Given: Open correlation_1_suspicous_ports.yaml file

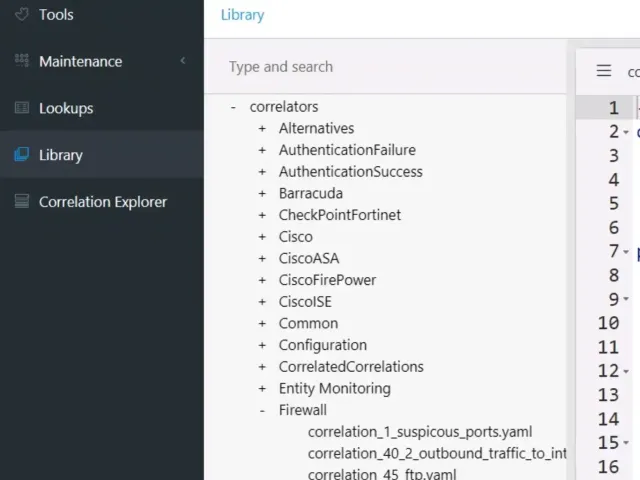Looking at the screenshot, I should click(420, 432).
